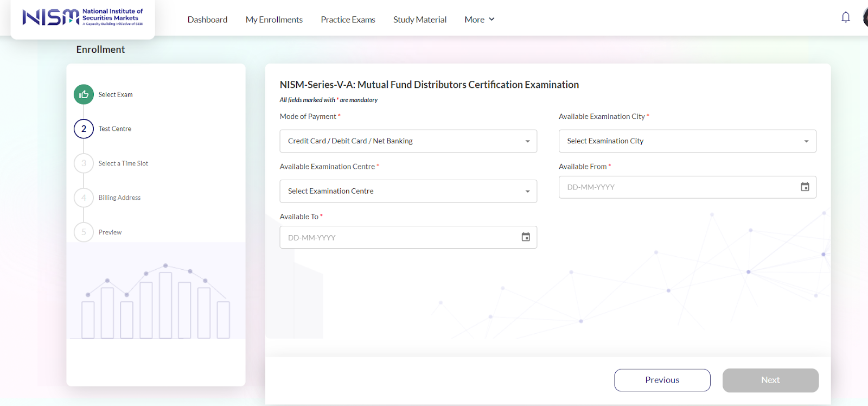Open the Select Examination Centre dropdown
The image size is (868, 406).
click(408, 191)
